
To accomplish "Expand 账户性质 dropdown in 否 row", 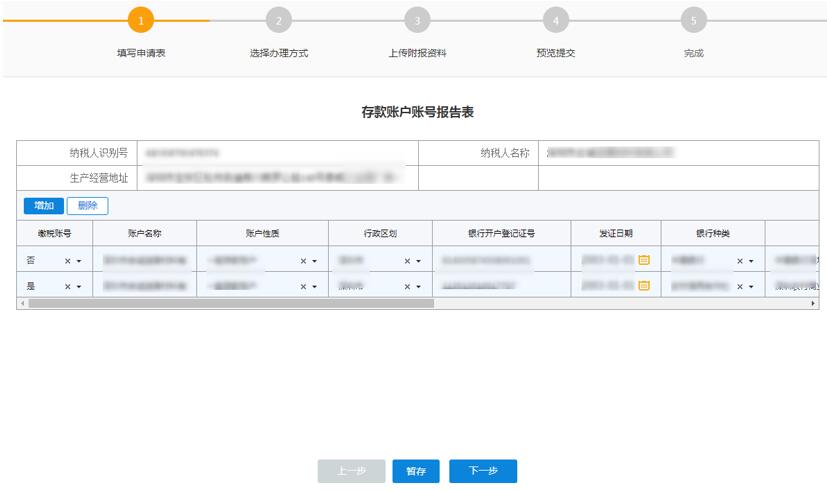I will (315, 261).
